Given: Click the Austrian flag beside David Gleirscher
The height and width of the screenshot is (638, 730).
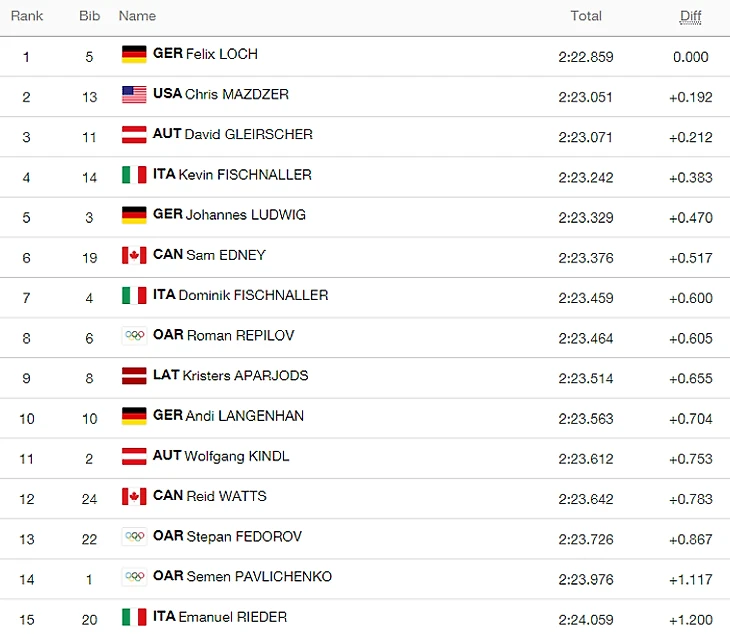Looking at the screenshot, I should [x=134, y=134].
